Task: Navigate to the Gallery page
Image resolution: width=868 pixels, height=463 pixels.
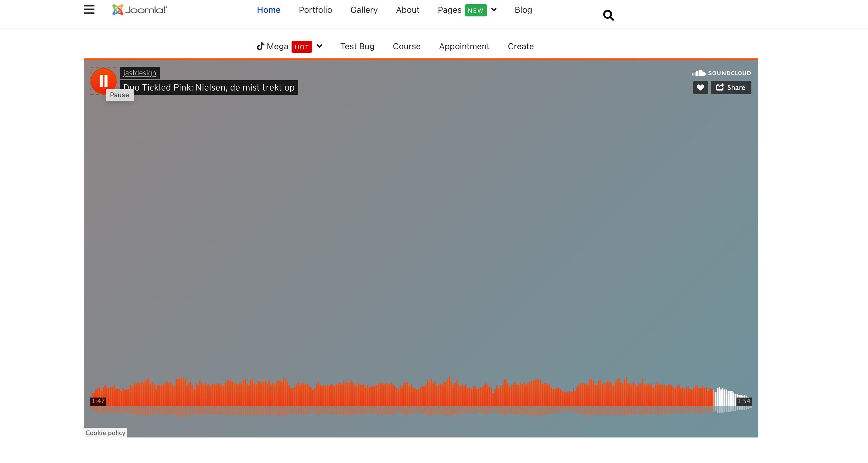Action: (x=364, y=10)
